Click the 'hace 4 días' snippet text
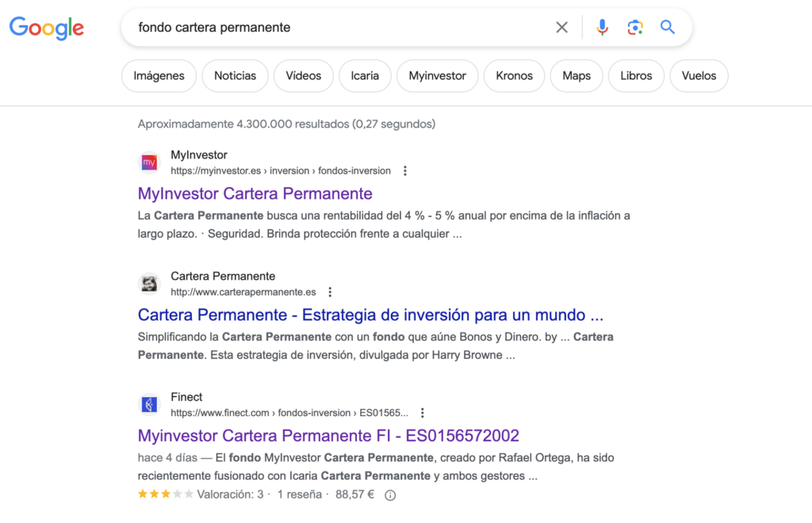812x523 pixels. click(167, 458)
